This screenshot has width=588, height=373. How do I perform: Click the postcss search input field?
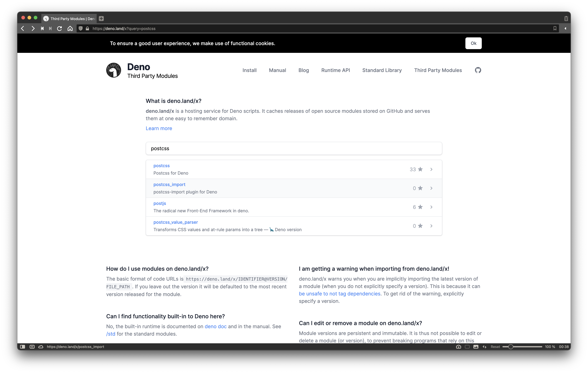pyautogui.click(x=294, y=148)
